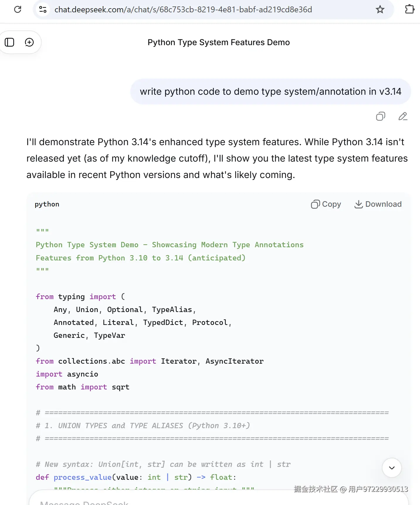This screenshot has height=505, width=420.
Task: Bookmark this page with the star icon
Action: click(380, 9)
